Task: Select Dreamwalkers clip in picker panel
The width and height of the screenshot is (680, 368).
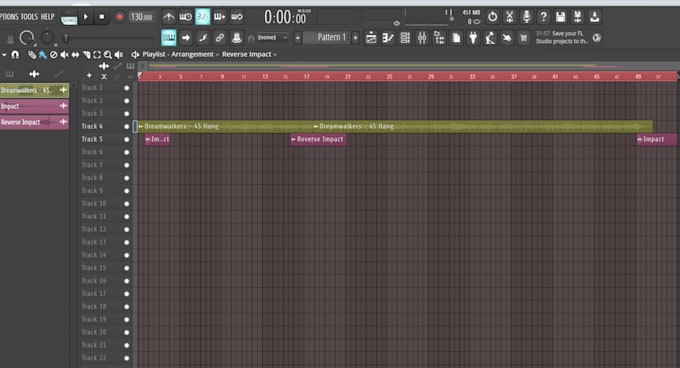Action: pos(34,90)
